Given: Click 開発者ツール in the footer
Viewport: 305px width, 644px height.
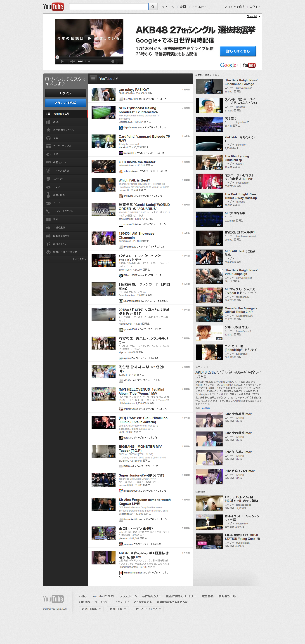Looking at the screenshot, I should click(227, 597).
